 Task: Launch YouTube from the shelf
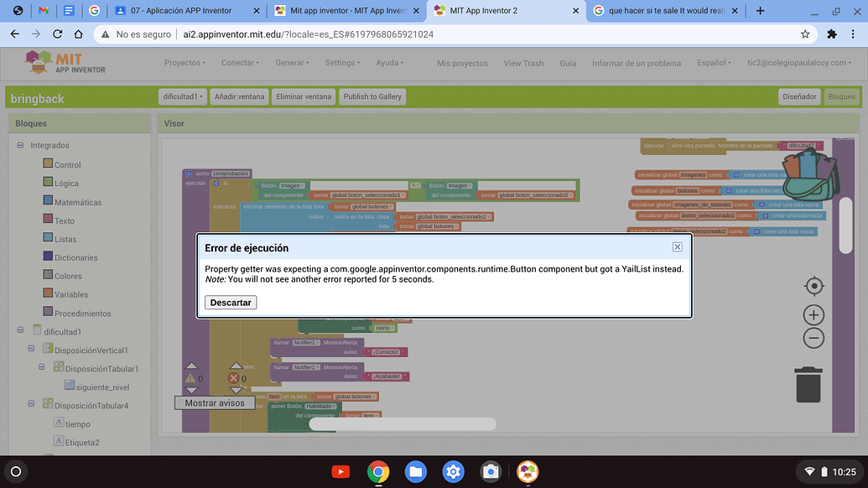[340, 471]
